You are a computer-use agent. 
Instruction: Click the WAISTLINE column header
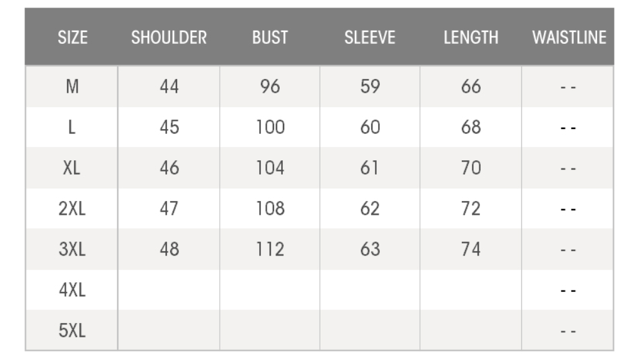click(x=569, y=38)
